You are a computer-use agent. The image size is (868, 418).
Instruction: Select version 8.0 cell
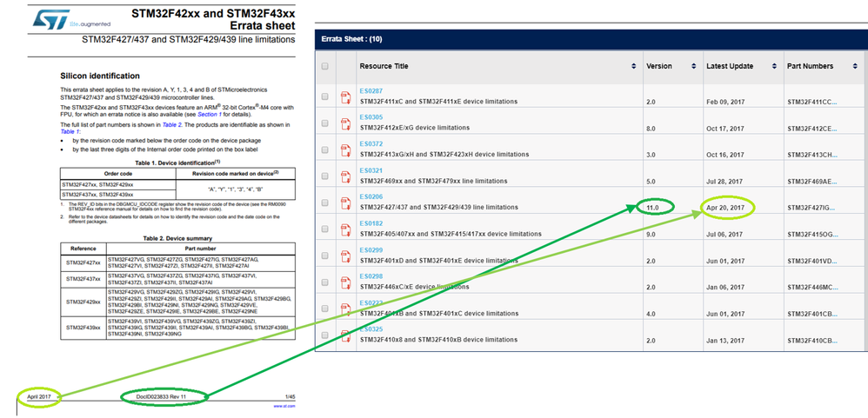[x=651, y=129]
